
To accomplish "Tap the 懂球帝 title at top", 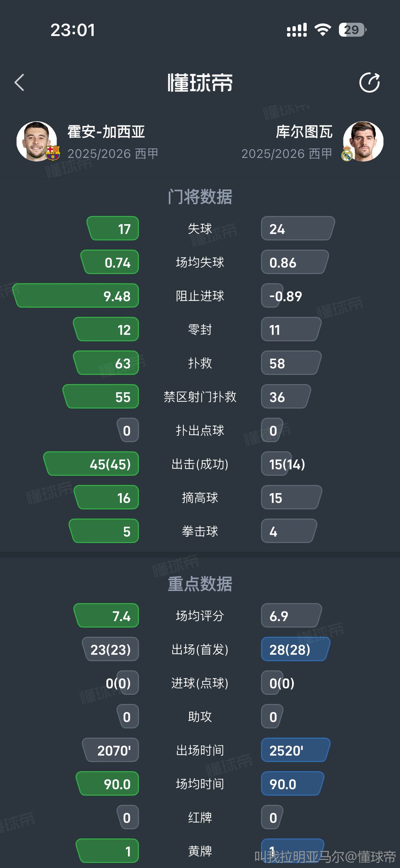I will 200,83.
